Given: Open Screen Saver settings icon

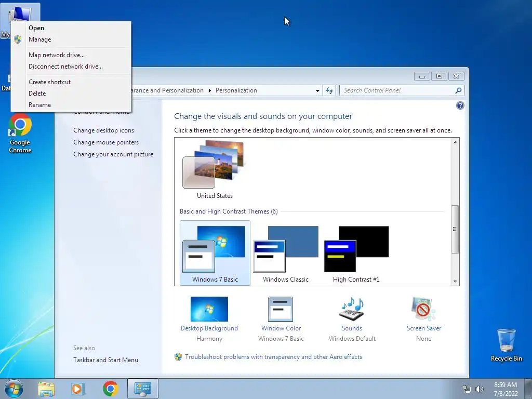Looking at the screenshot, I should tap(423, 309).
